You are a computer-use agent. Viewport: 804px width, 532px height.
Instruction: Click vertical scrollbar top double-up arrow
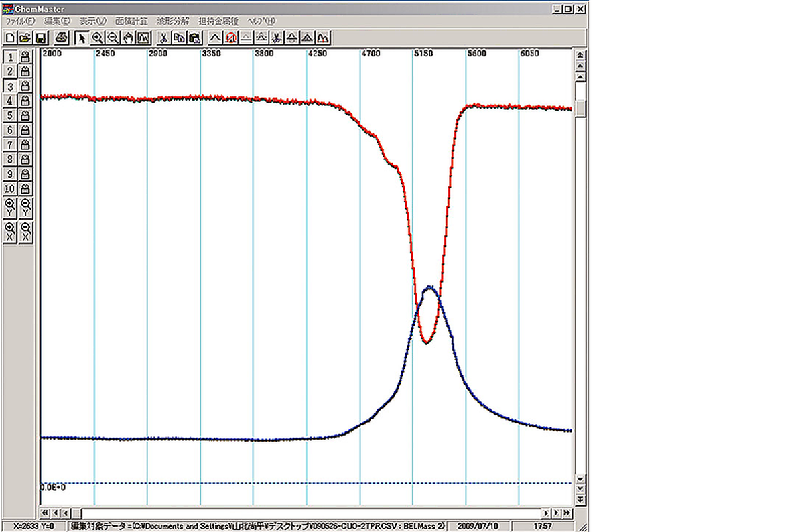coord(581,54)
